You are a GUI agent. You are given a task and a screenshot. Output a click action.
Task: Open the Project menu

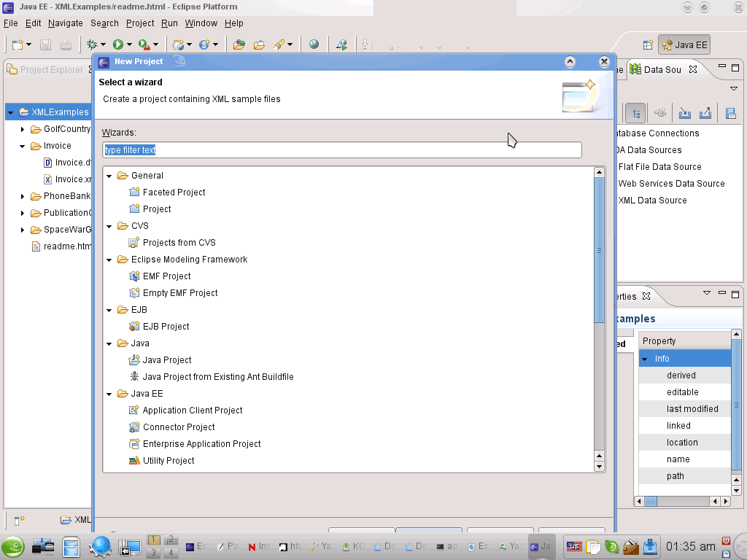pos(140,23)
